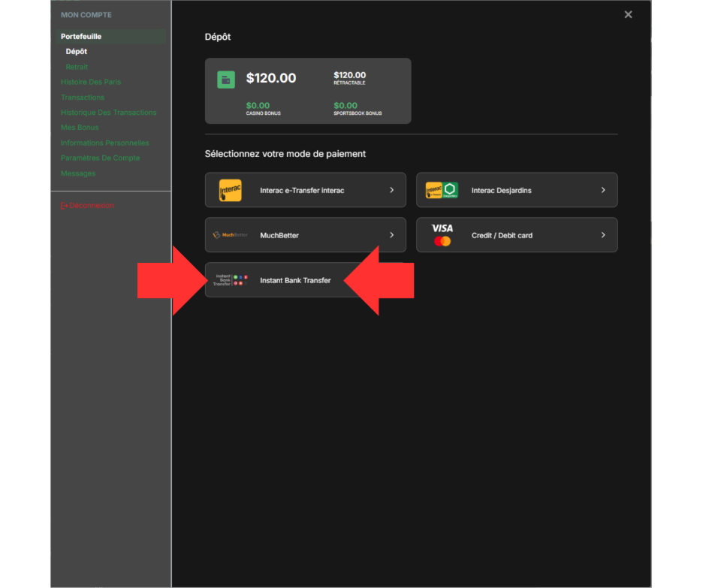
Task: Expand MuchBetter payment chevron
Action: point(391,235)
